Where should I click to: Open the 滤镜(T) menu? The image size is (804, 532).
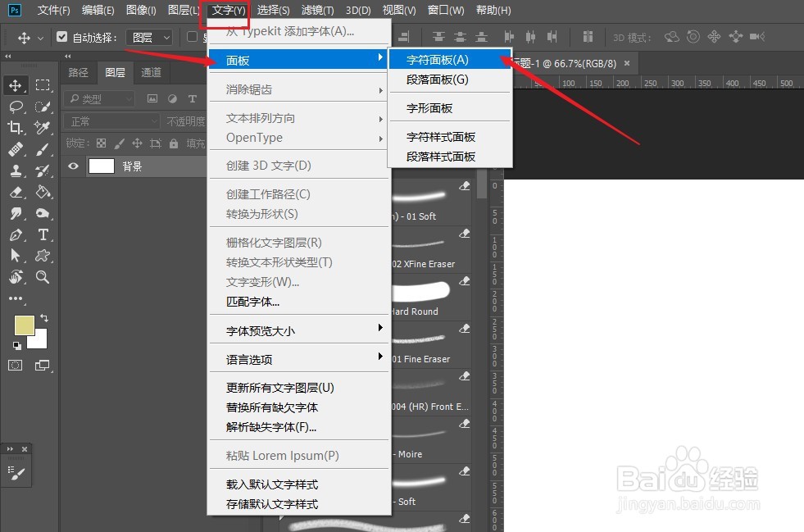pyautogui.click(x=317, y=11)
